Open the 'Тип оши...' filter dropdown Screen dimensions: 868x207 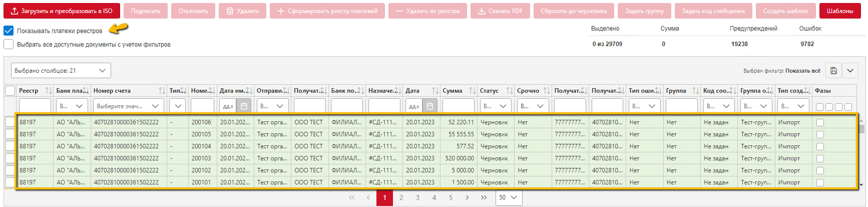644,106
